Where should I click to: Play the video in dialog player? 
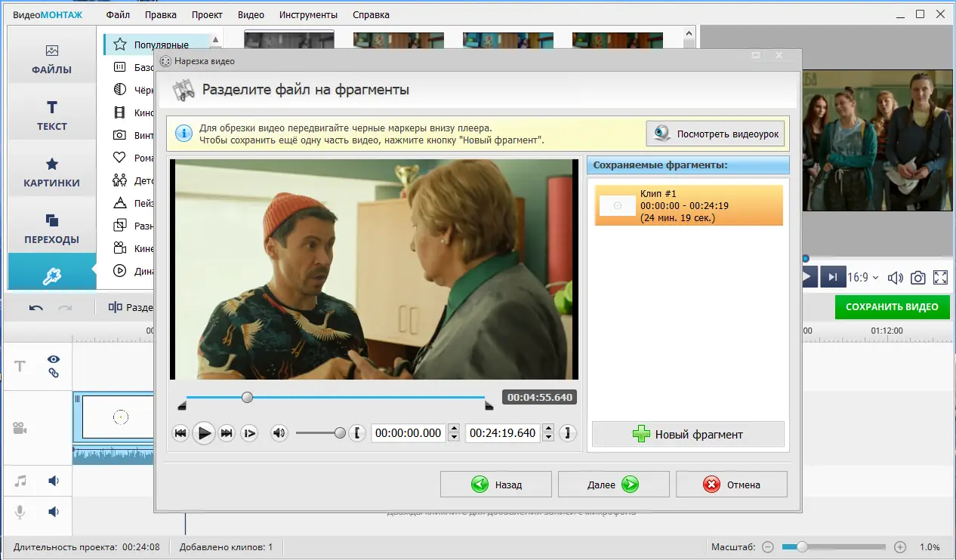(x=203, y=433)
